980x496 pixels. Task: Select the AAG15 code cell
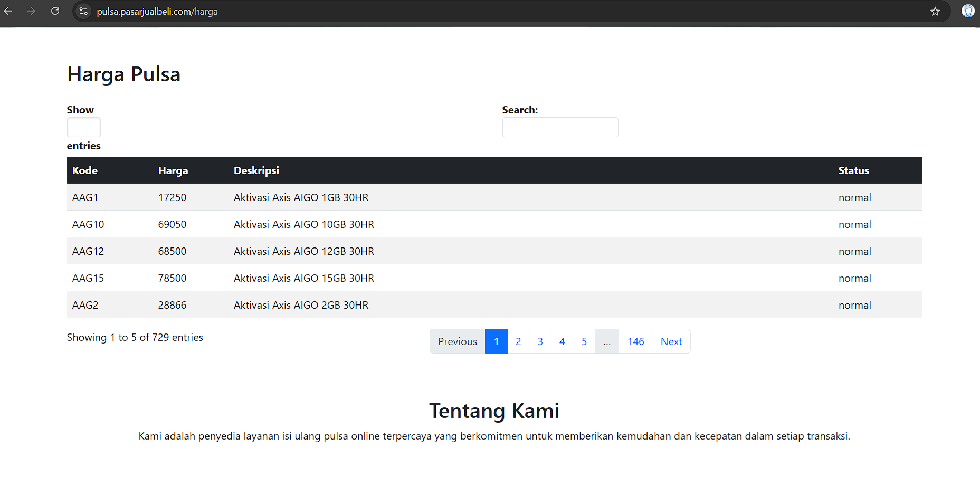88,278
